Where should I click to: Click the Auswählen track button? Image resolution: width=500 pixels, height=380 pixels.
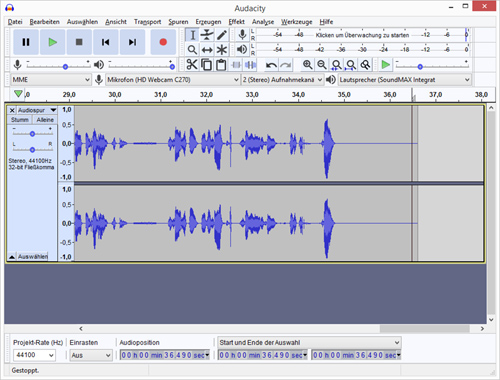33,256
